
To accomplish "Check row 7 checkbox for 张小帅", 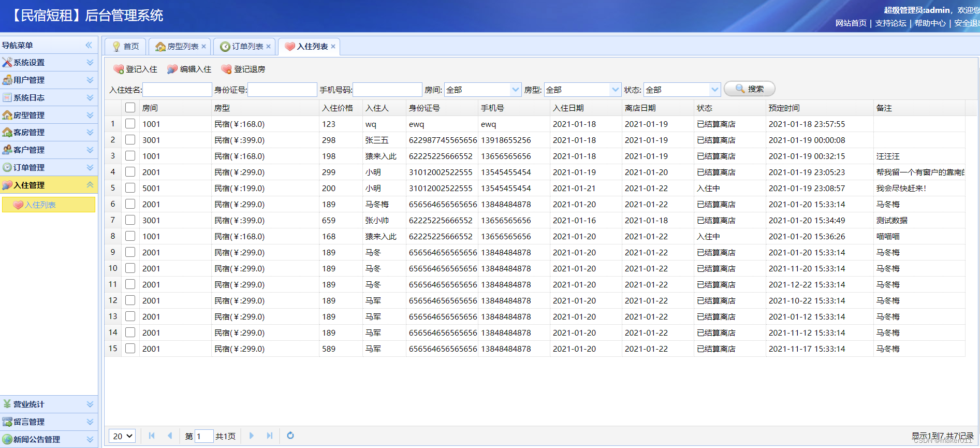I will click(x=130, y=220).
